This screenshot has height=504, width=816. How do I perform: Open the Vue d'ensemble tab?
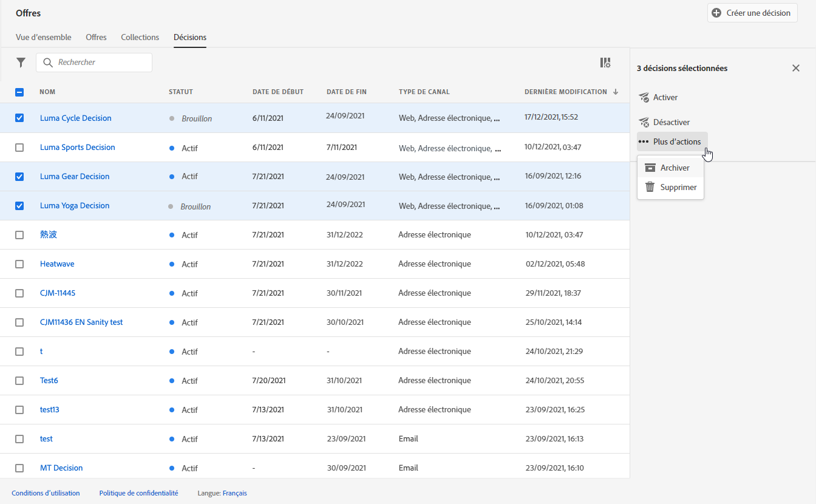point(43,37)
